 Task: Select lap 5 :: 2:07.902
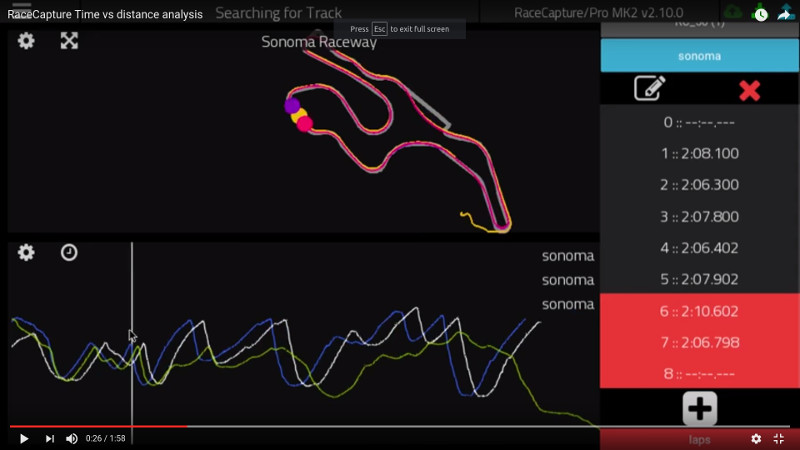pos(699,279)
